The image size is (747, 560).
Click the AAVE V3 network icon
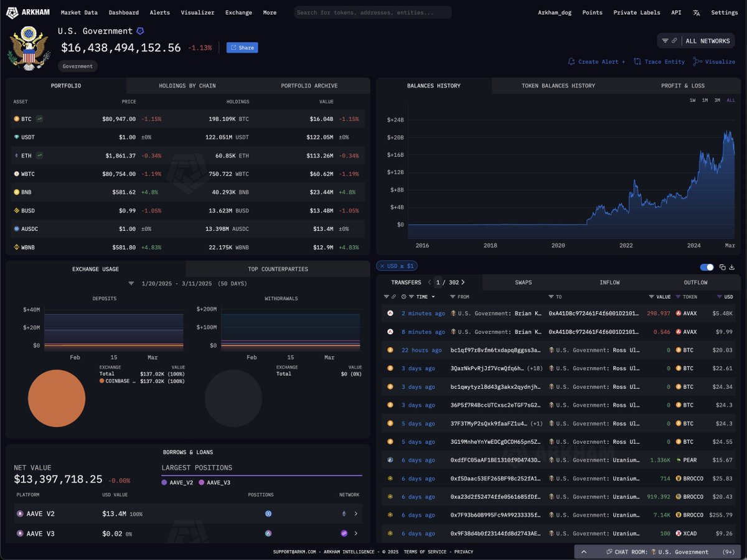[x=344, y=533]
